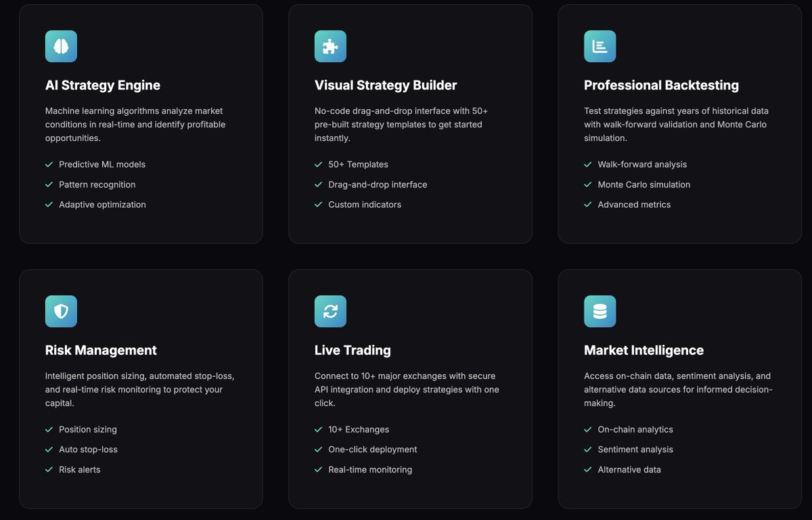Click checkmark beside Risk alerts
This screenshot has width=812, height=520.
[x=49, y=470]
